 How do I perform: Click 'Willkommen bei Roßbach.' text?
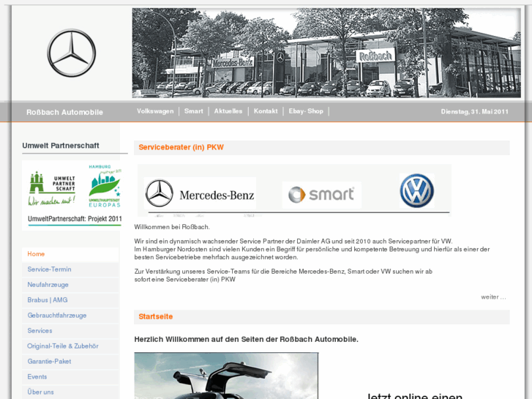pos(172,227)
